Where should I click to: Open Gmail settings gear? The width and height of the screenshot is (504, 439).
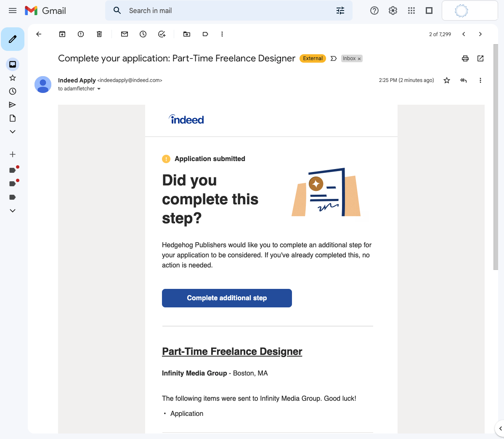pos(393,11)
